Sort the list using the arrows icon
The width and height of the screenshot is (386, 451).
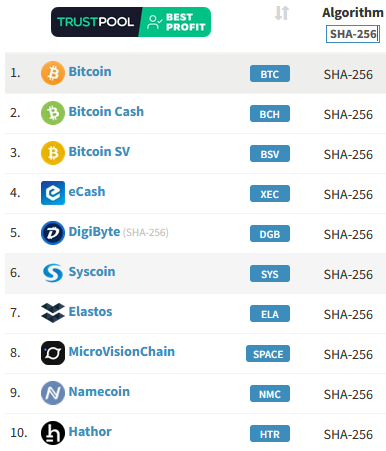click(x=282, y=13)
